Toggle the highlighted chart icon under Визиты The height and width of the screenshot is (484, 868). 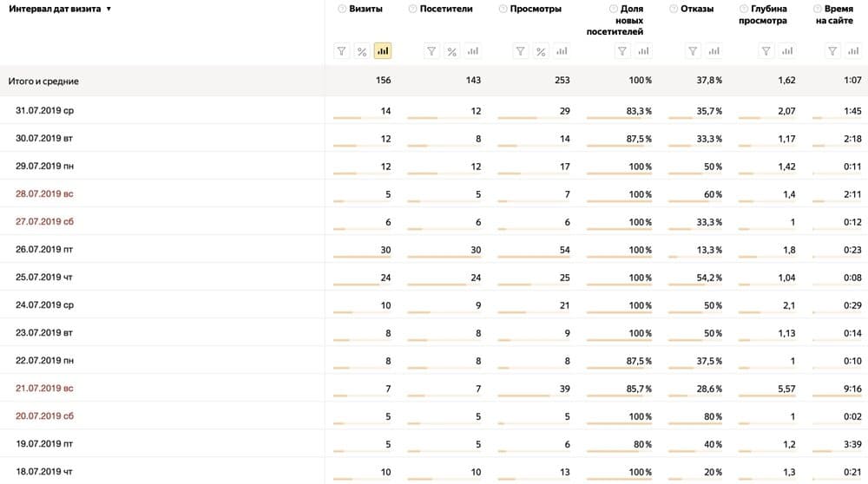[383, 51]
